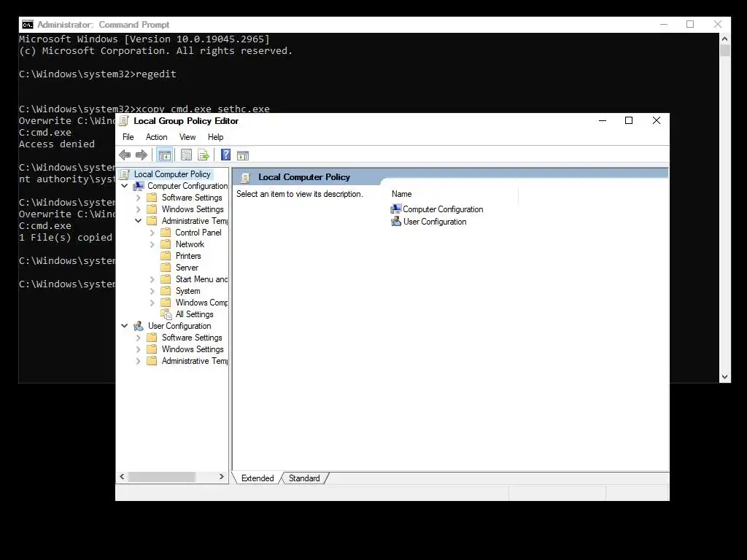The width and height of the screenshot is (747, 560).
Task: Click the tree pane's scroll-right arrow
Action: click(x=222, y=477)
